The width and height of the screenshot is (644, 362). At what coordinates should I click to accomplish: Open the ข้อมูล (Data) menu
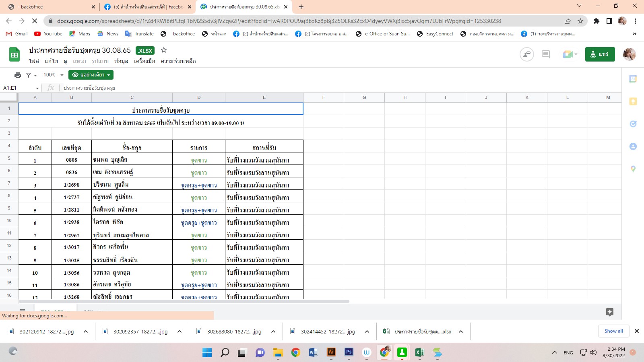(121, 61)
